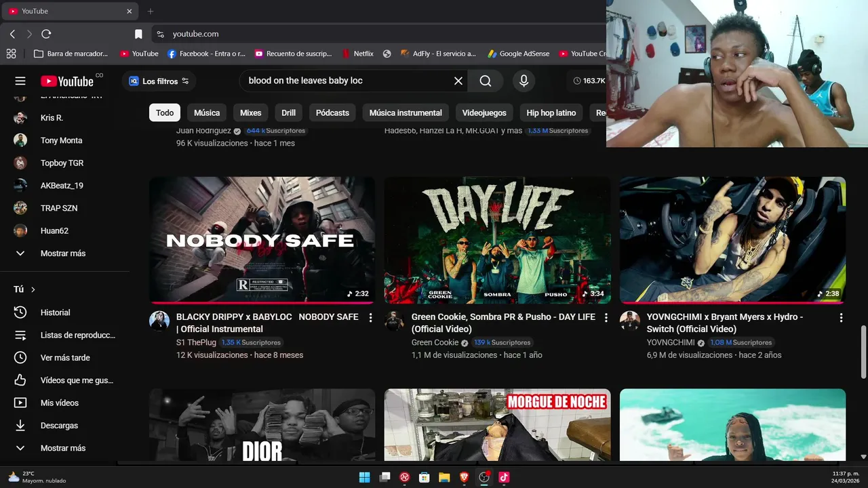Select the Música filter chip
Image resolution: width=868 pixels, height=488 pixels.
(x=207, y=113)
